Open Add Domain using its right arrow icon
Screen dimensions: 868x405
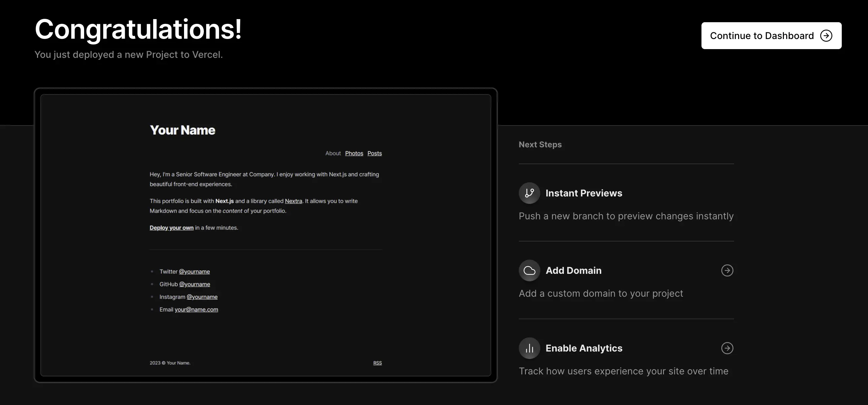tap(727, 270)
